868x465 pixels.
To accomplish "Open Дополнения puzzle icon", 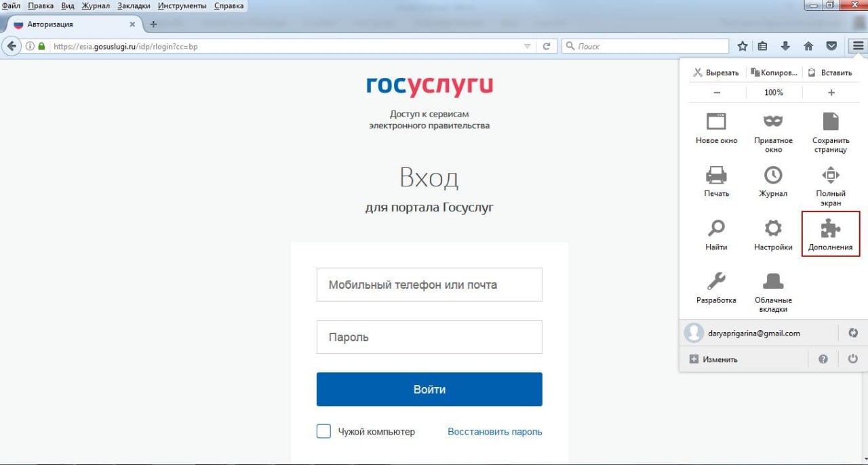I will click(831, 234).
